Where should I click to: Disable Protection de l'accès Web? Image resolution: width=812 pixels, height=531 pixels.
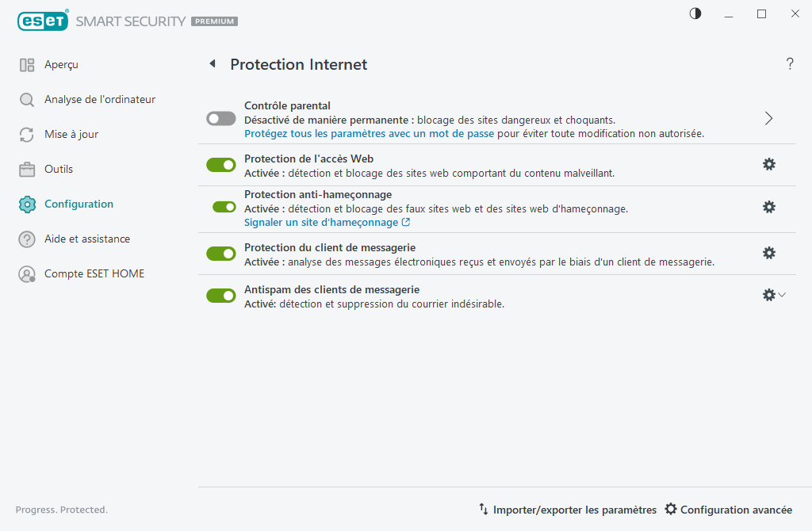pos(220,164)
